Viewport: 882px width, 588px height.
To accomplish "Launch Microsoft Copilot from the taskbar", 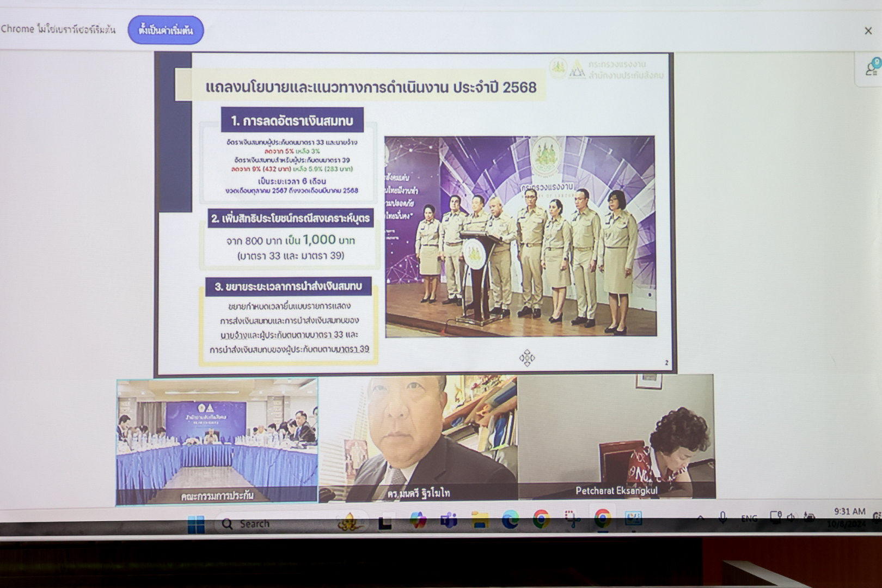I will [418, 520].
